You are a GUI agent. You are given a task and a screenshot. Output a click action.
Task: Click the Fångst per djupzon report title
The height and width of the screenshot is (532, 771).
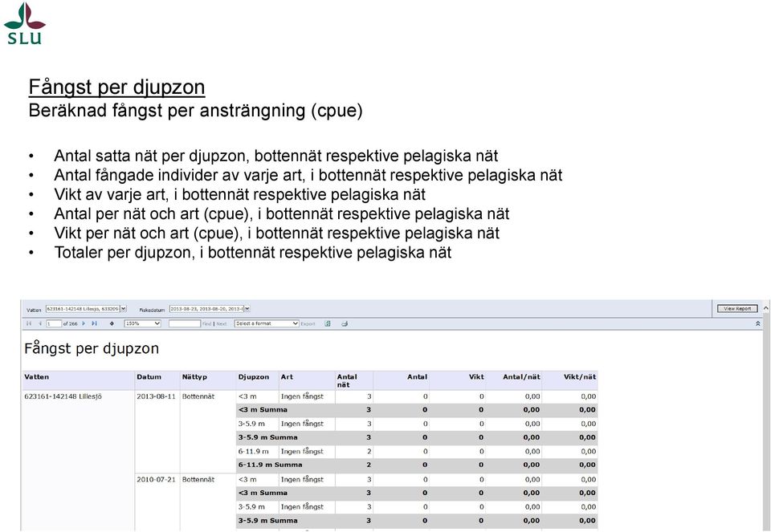[x=92, y=349]
